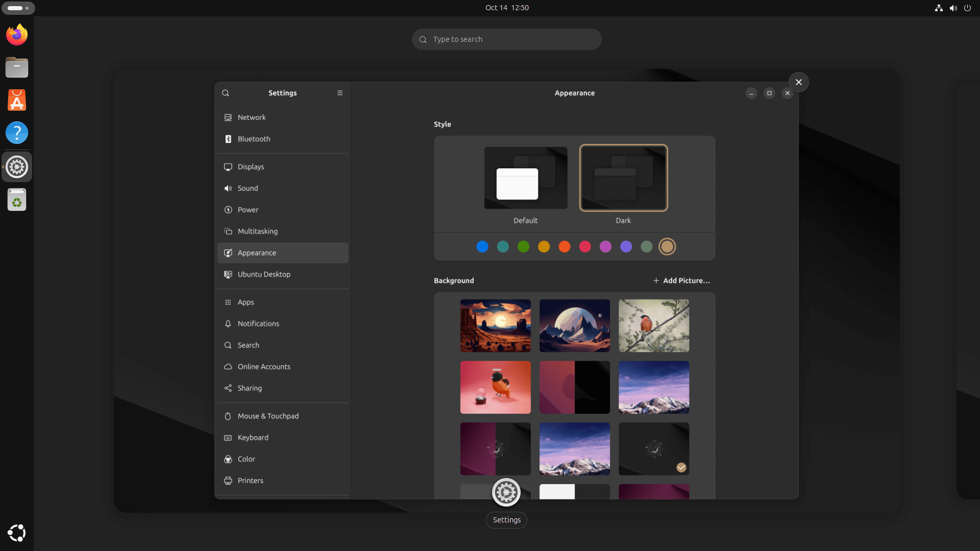980x551 pixels.
Task: Click the volume icon in the top bar
Action: click(953, 8)
